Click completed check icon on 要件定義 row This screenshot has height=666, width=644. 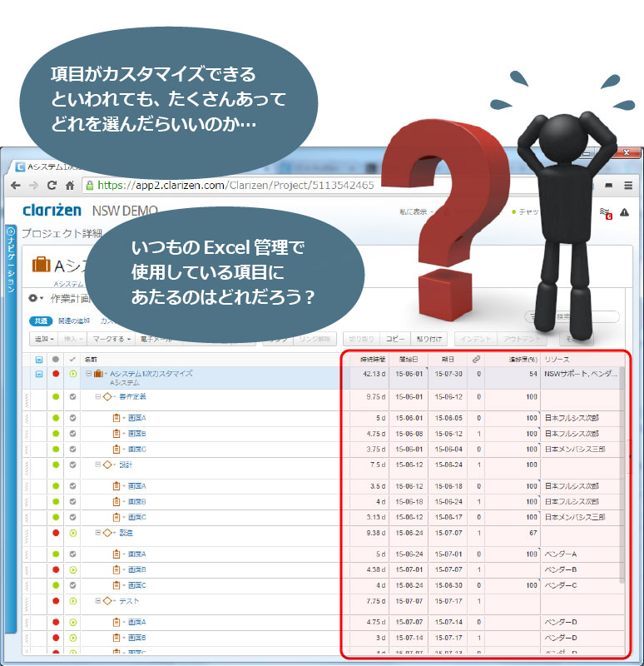click(72, 397)
